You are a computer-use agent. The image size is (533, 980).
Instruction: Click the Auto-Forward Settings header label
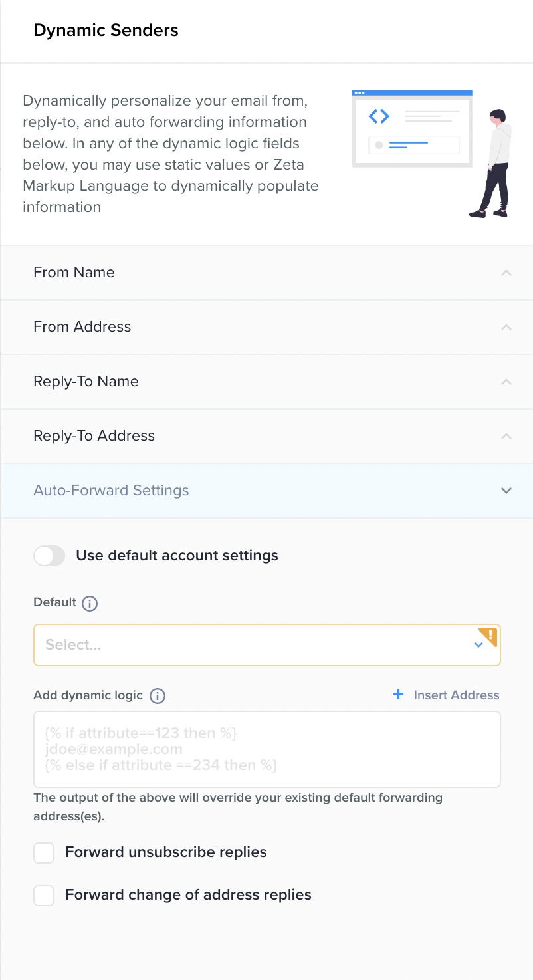(x=111, y=491)
